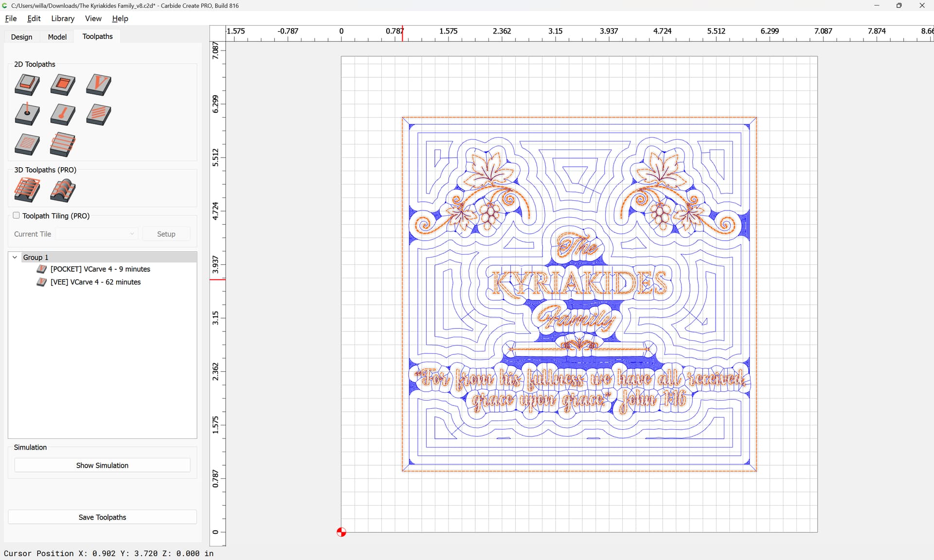Switch to the Design tab
The height and width of the screenshot is (560, 934).
21,37
